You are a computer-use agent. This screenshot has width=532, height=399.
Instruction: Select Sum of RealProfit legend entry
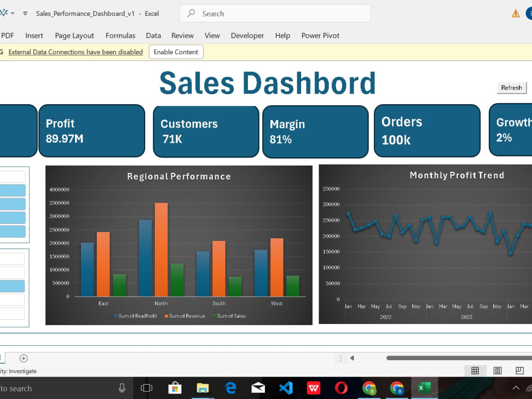(135, 316)
